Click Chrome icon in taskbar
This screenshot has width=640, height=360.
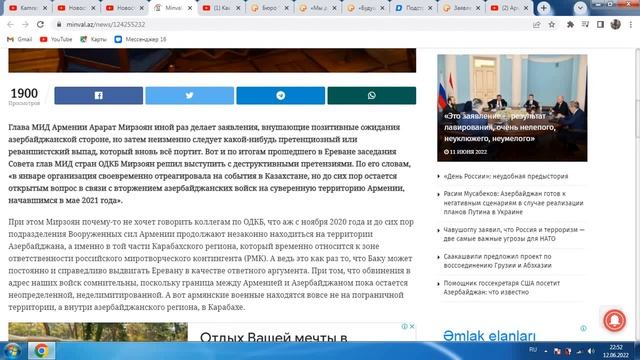tap(41, 351)
